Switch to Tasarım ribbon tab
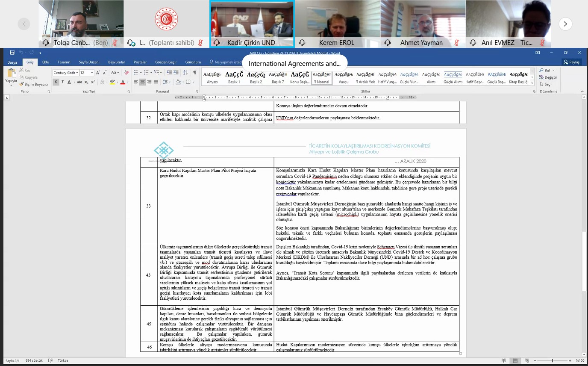The width and height of the screenshot is (588, 366). point(64,62)
